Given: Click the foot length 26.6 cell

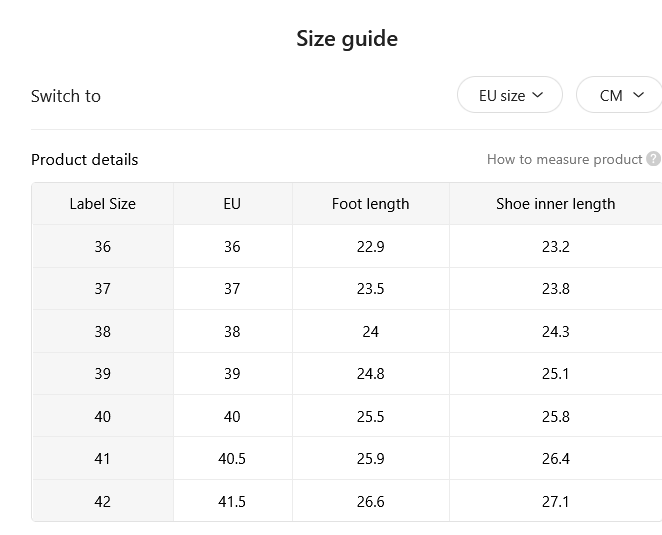Looking at the screenshot, I should click(370, 501).
